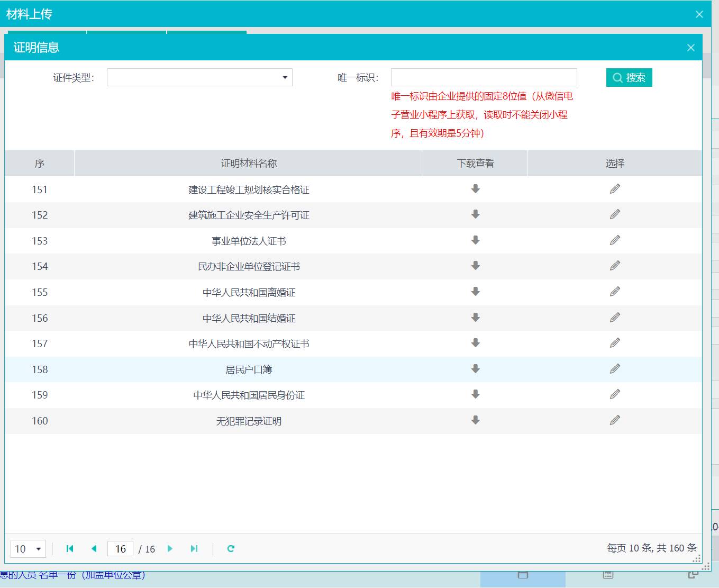The height and width of the screenshot is (588, 719).
Task: Click the 无犯罪记录证明 name cell
Action: pos(249,421)
